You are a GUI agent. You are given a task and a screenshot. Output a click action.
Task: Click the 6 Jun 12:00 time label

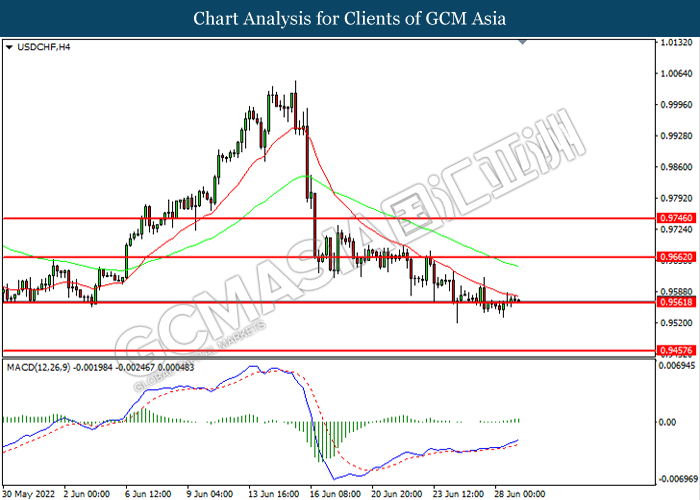(x=148, y=494)
